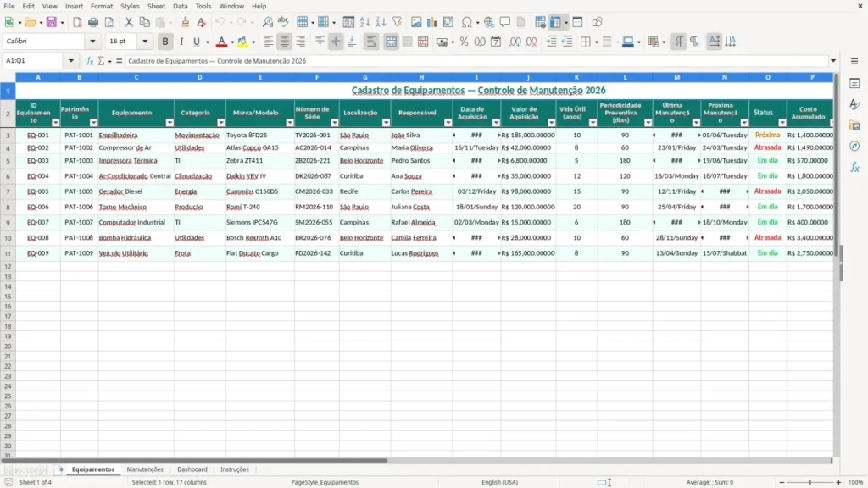Open the Sheet menu

(x=156, y=6)
